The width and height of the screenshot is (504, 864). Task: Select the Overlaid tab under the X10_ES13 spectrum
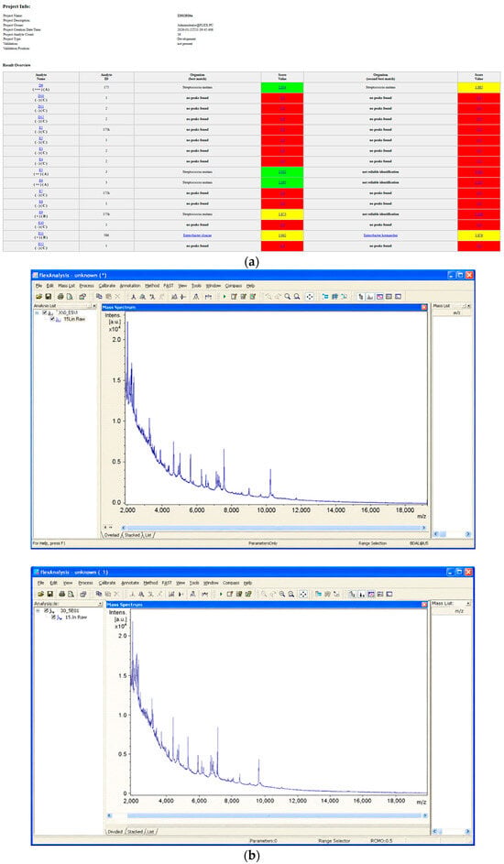112,535
